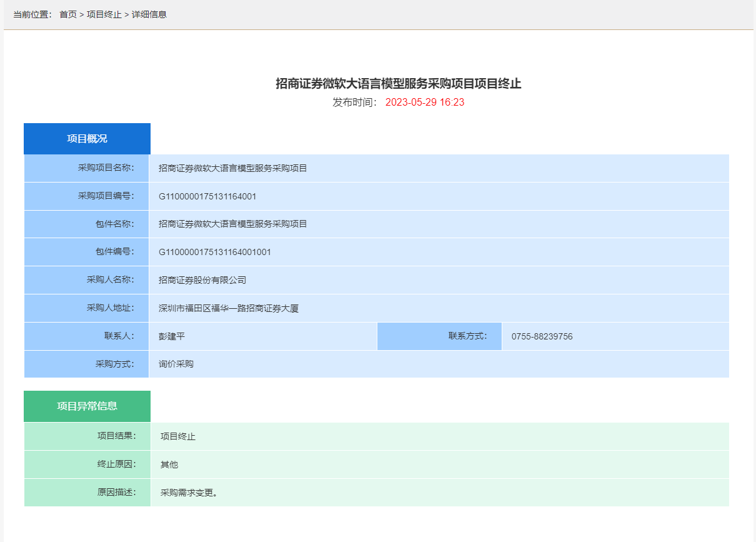
Task: Click contact person name 彭建平
Action: [172, 336]
